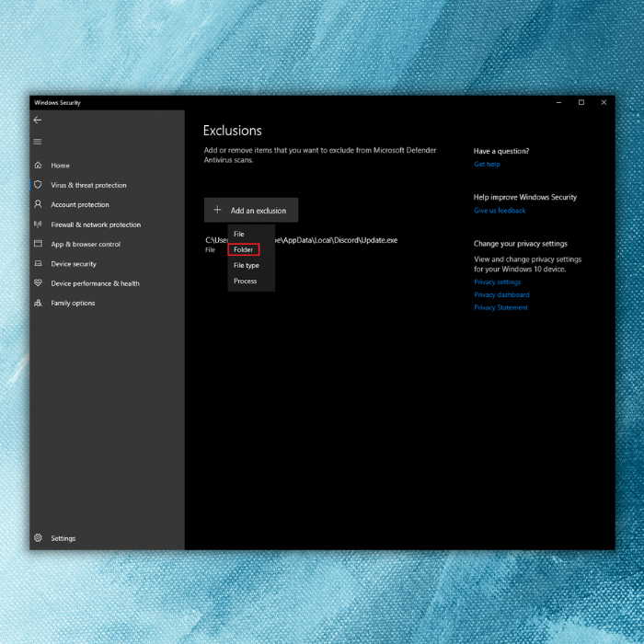Choose Folder from the exclusion dropdown
The width and height of the screenshot is (644, 644).
point(251,249)
